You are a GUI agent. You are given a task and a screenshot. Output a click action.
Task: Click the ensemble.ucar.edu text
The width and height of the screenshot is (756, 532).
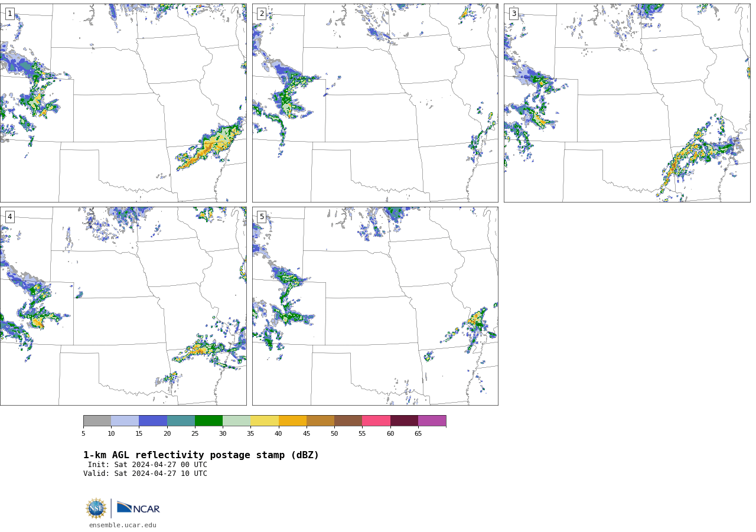(123, 525)
